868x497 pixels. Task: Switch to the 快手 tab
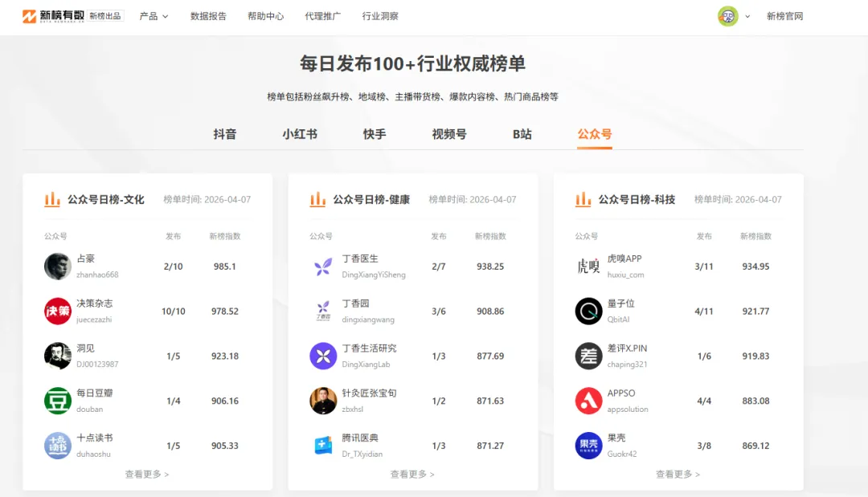375,134
